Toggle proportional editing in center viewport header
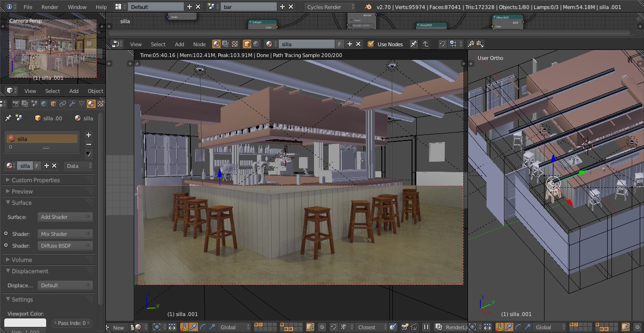This screenshot has width=644, height=333. coord(322,327)
